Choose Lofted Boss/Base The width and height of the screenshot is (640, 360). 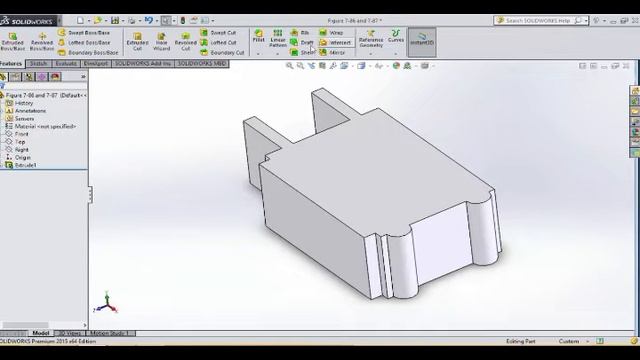coord(84,42)
